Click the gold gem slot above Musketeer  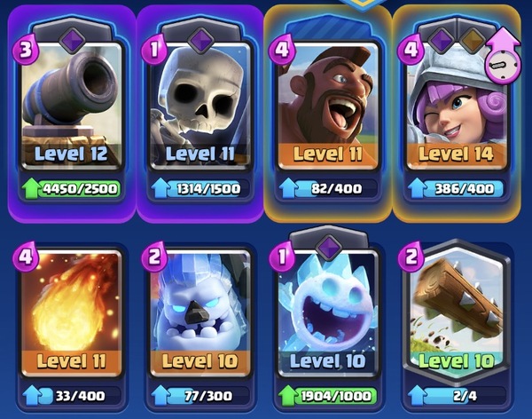pos(473,41)
